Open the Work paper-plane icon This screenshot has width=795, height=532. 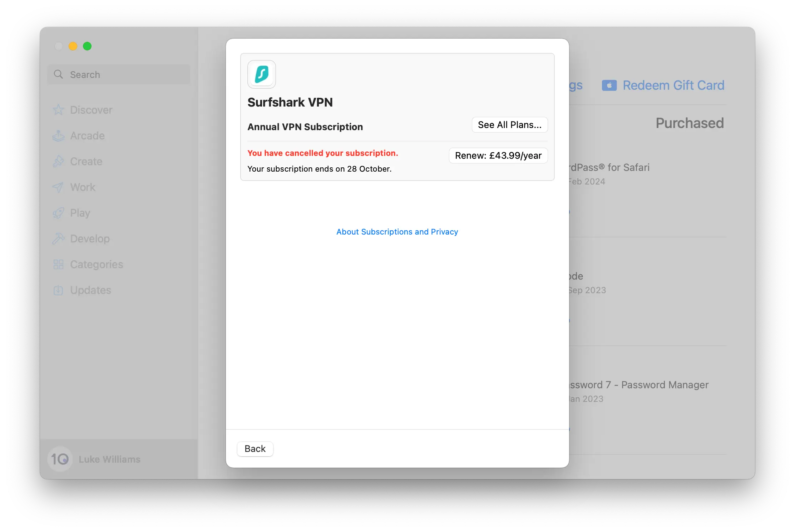[x=59, y=187]
